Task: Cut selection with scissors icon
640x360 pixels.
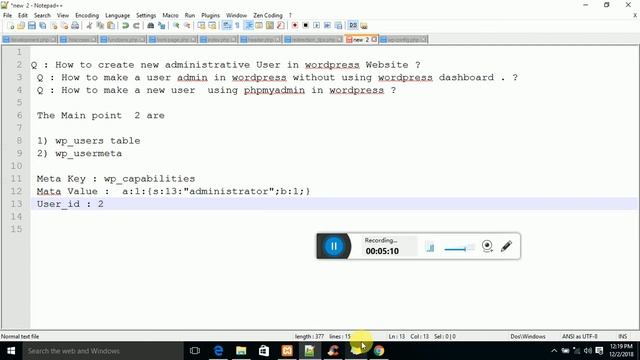Action: pos(89,26)
